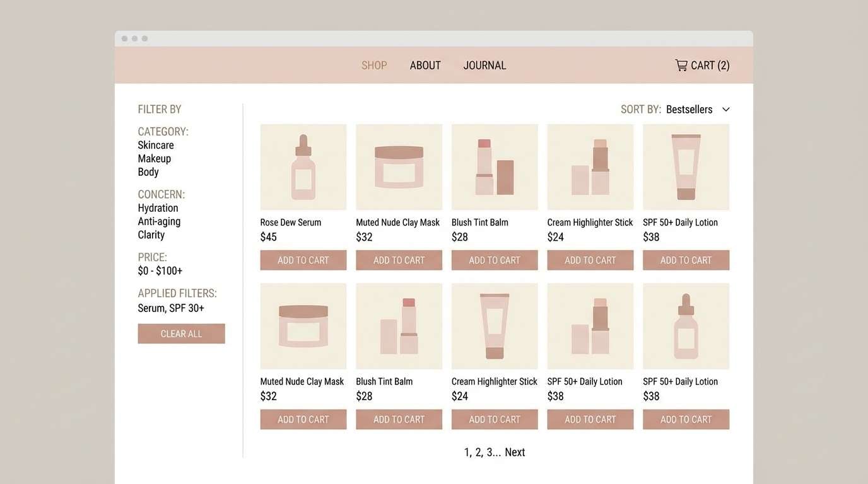Open the Sort By dropdown

click(x=698, y=108)
